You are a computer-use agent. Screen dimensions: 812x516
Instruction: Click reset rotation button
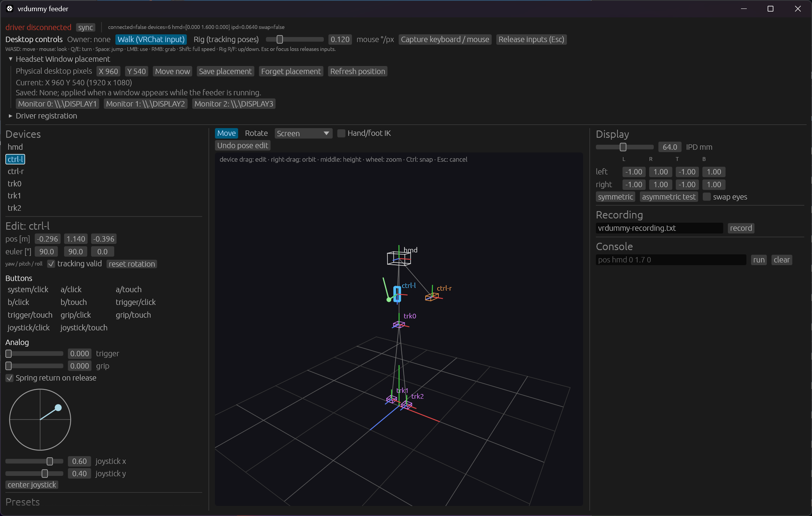pos(132,264)
